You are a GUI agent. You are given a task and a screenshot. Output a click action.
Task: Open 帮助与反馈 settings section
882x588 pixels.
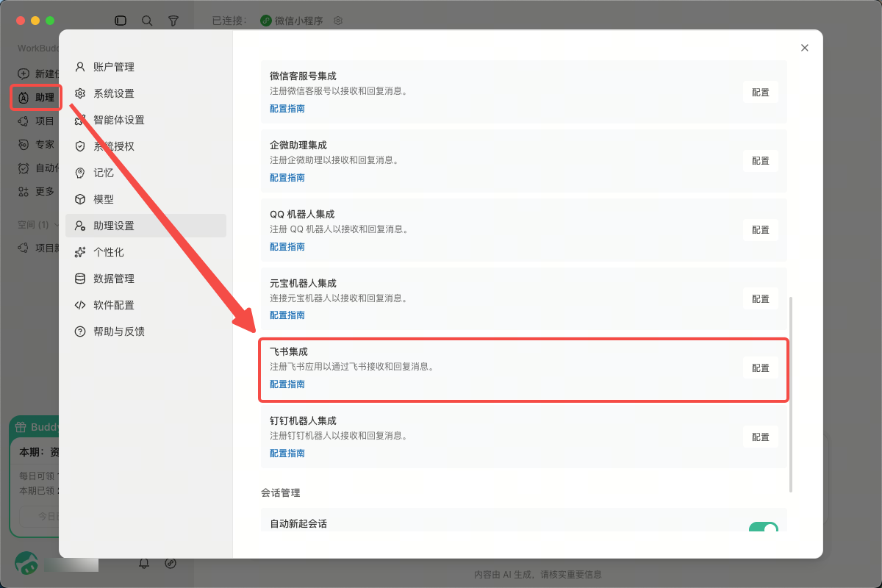pyautogui.click(x=146, y=331)
